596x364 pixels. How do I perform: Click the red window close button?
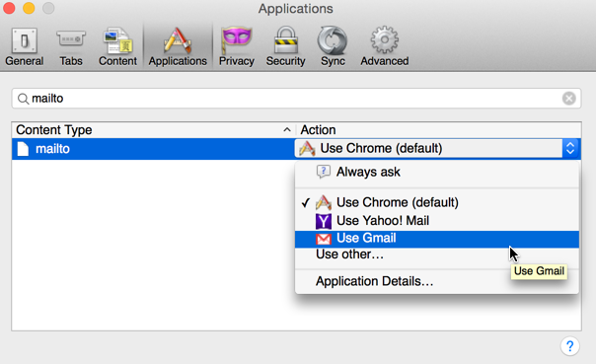pyautogui.click(x=9, y=8)
